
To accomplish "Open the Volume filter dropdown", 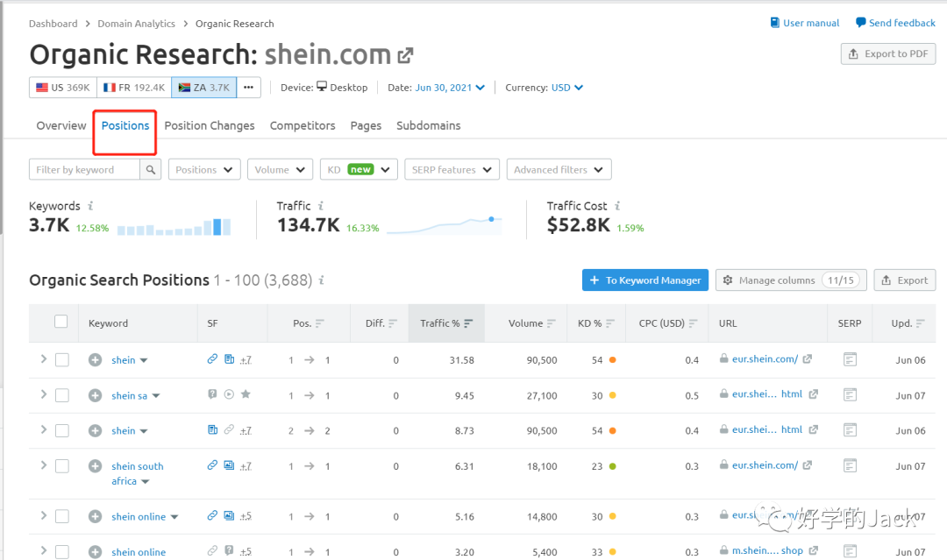I will (280, 169).
